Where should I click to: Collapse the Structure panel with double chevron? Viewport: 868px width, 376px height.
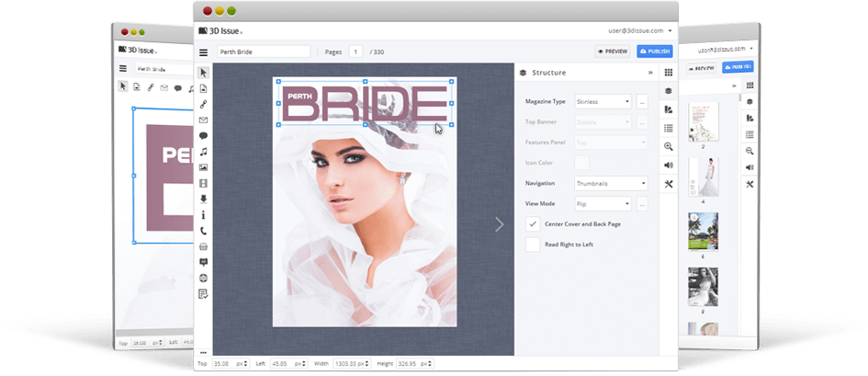coord(650,73)
